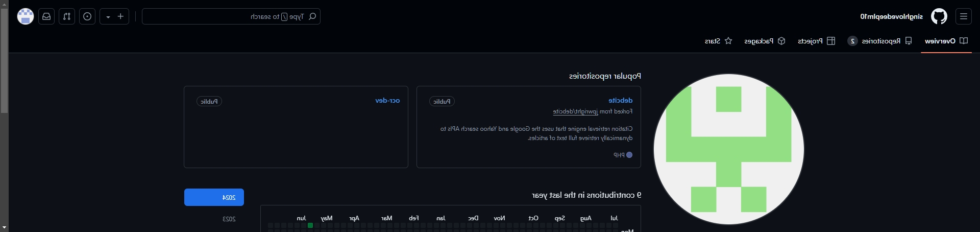The width and height of the screenshot is (980, 232).
Task: Go to the GitHub homepage logo
Action: (x=939, y=16)
